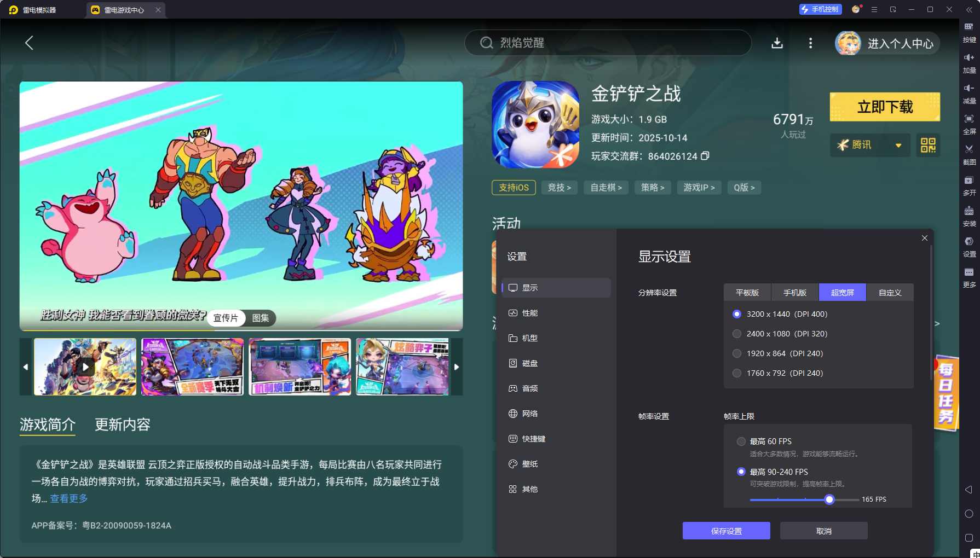Open emulator 设置 icon in sidebar
980x558 pixels.
969,247
